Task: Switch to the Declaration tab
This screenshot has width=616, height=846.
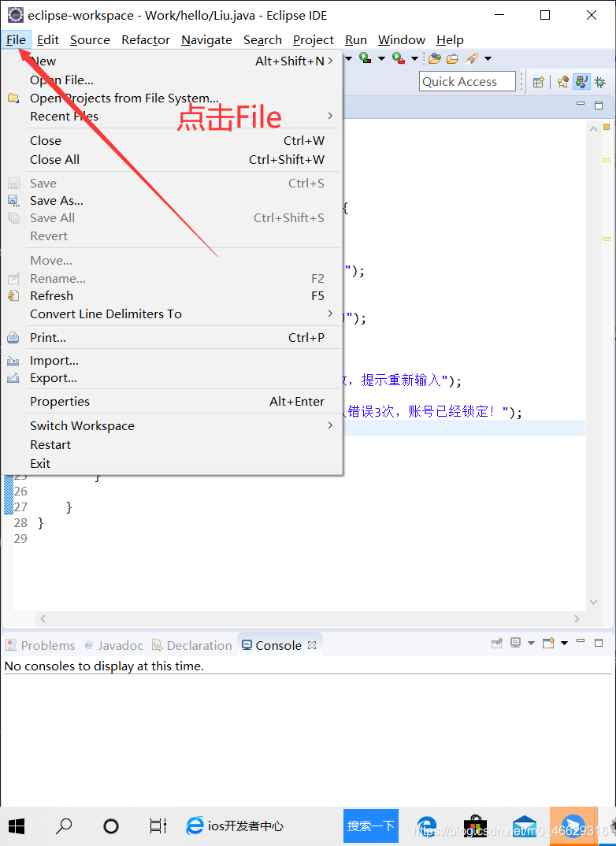Action: point(192,645)
